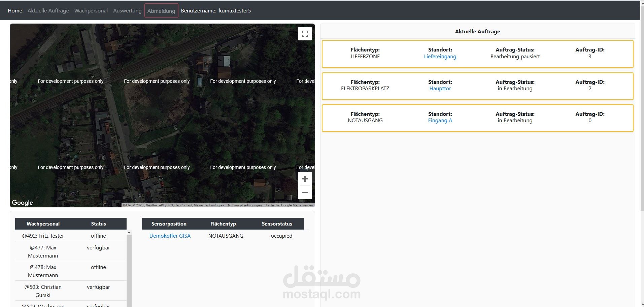Open the Eingang A location link
Image resolution: width=644 pixels, height=307 pixels.
[440, 121]
